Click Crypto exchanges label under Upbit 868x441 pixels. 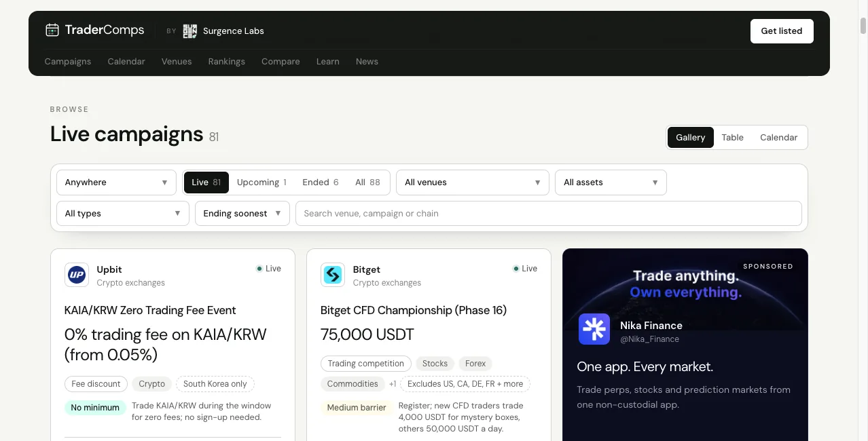(x=131, y=283)
